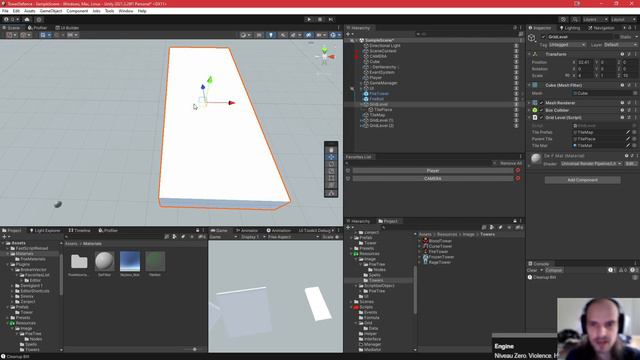This screenshot has width=640, height=360.
Task: Open the Layers dropdown in the top toolbar
Action: pos(595,20)
